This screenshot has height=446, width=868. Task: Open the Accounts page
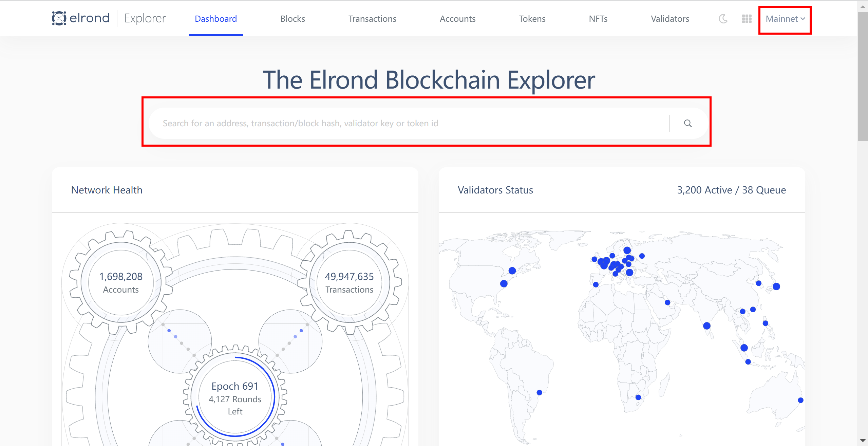[x=457, y=19]
